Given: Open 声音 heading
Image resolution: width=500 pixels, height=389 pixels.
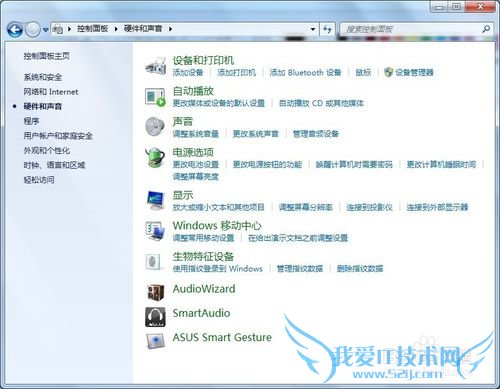Looking at the screenshot, I should click(183, 121).
